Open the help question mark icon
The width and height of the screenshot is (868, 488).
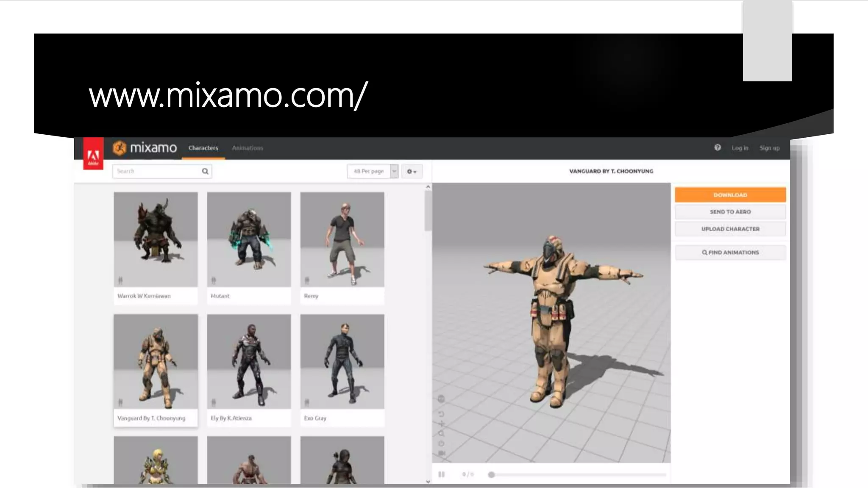pos(717,147)
